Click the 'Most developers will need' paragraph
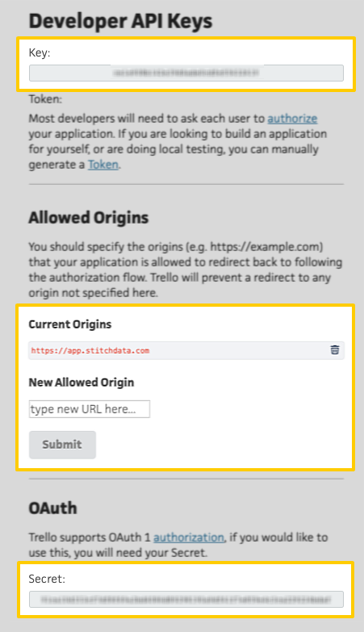This screenshot has width=364, height=632. click(x=178, y=141)
